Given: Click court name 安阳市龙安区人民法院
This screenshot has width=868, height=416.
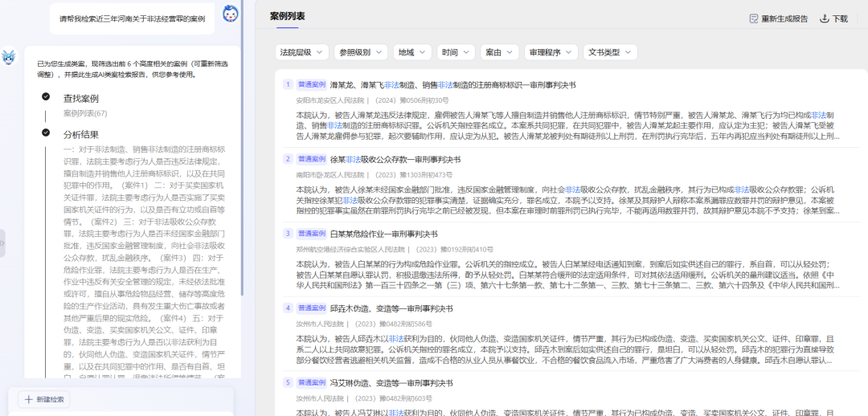Looking at the screenshot, I should [330, 100].
